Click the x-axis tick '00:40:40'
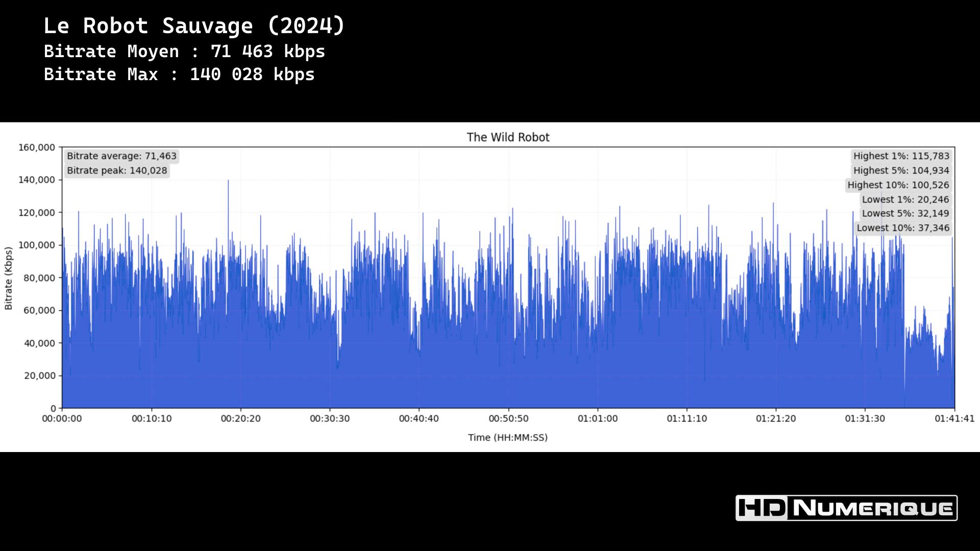 coord(419,418)
